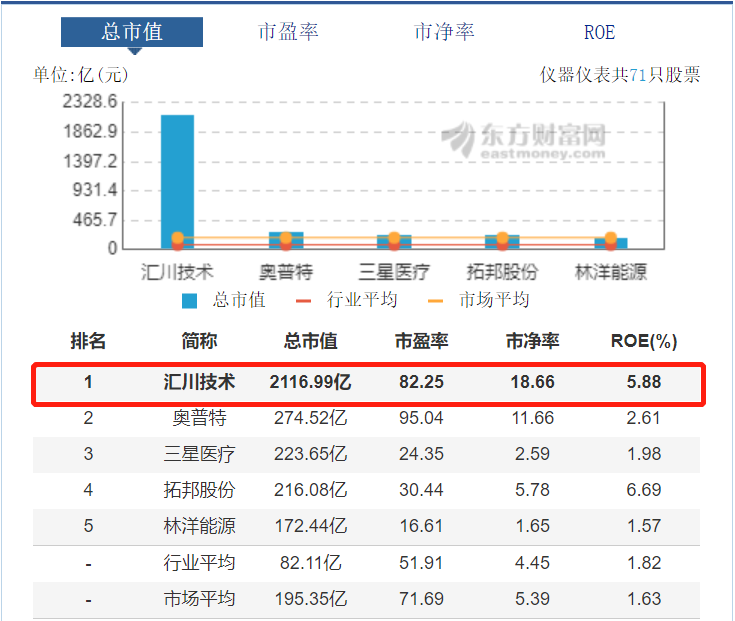735x621 pixels.
Task: Toggle the blue 总市值 legend swatch
Action: [189, 301]
